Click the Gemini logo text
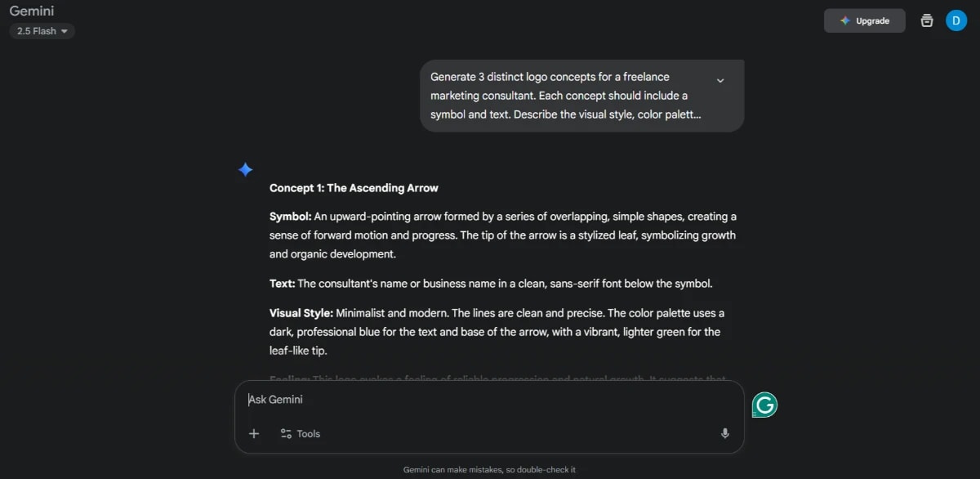Viewport: 980px width, 479px height. (x=32, y=11)
